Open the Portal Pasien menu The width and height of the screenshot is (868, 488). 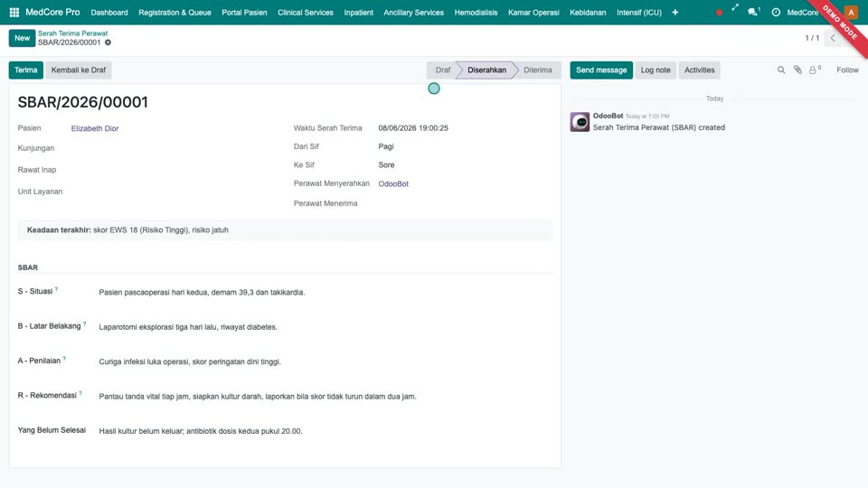coord(244,12)
